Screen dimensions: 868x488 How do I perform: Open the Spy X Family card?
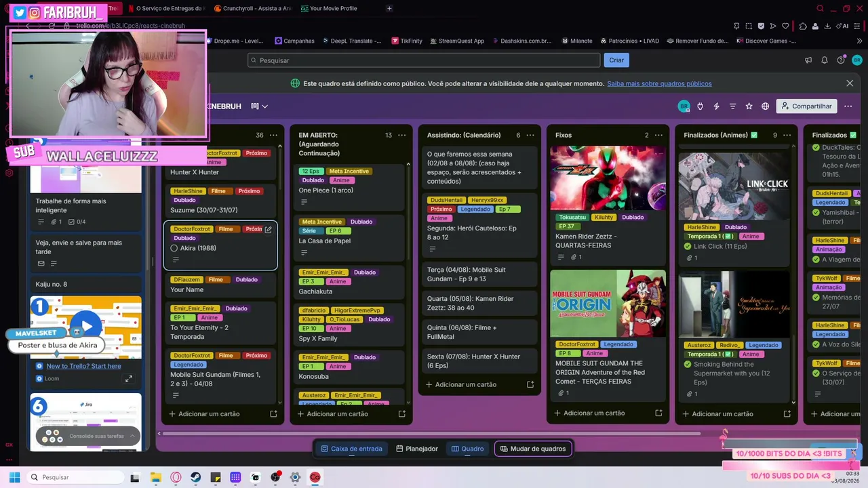coord(349,325)
